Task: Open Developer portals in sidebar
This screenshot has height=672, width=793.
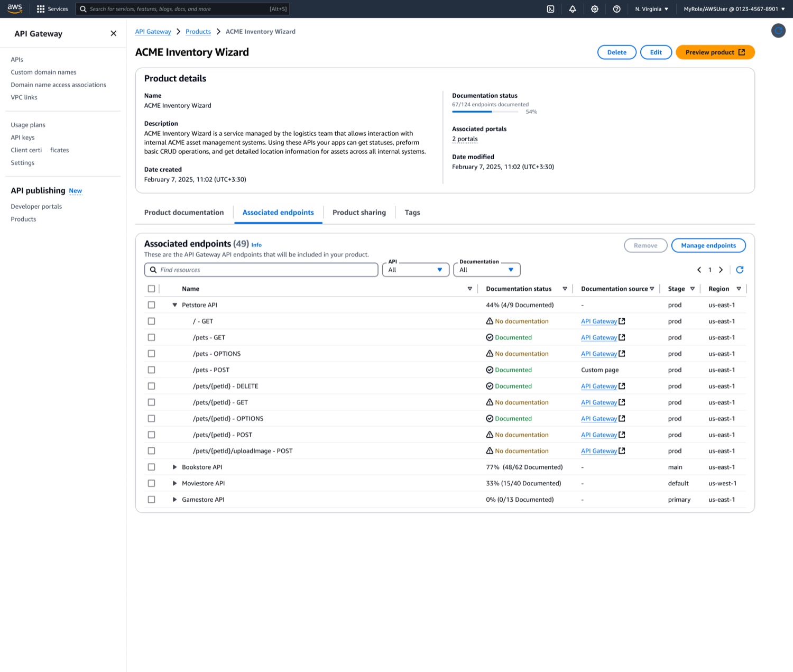Action: 36,207
